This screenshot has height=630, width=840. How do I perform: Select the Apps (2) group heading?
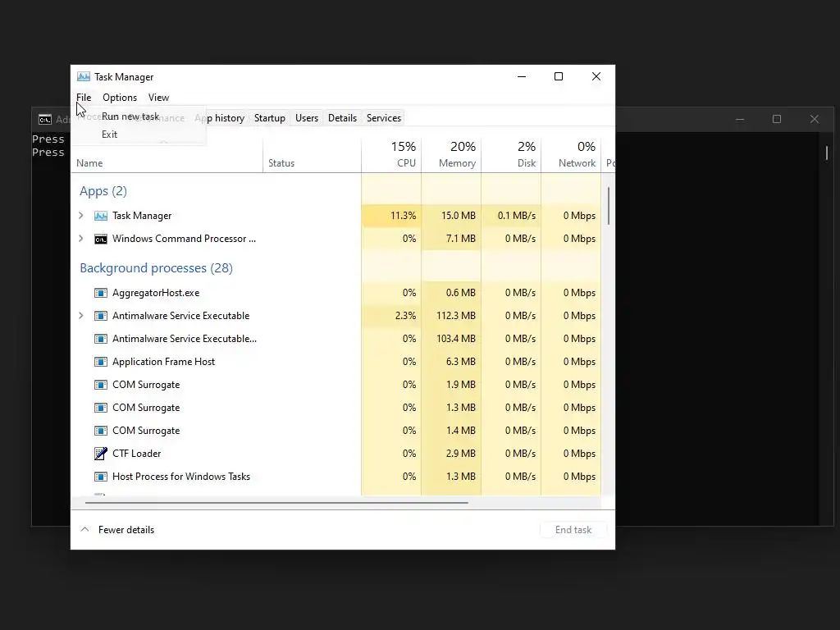[x=103, y=191]
